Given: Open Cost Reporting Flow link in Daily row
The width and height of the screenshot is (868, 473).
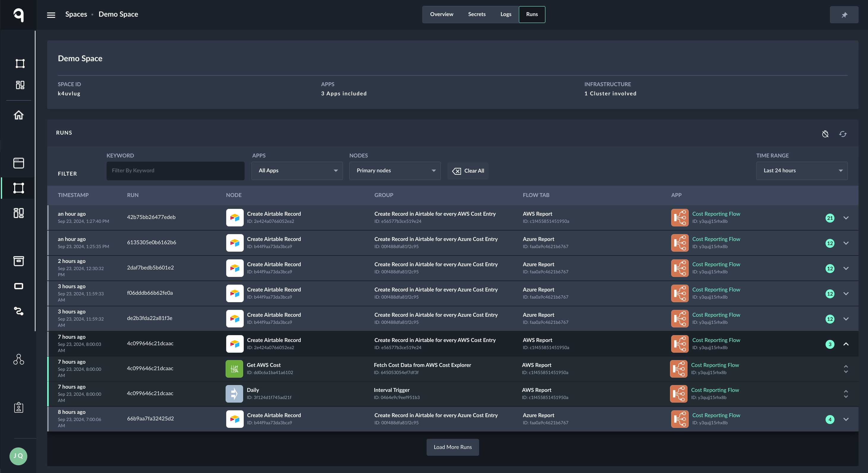Looking at the screenshot, I should pos(715,390).
